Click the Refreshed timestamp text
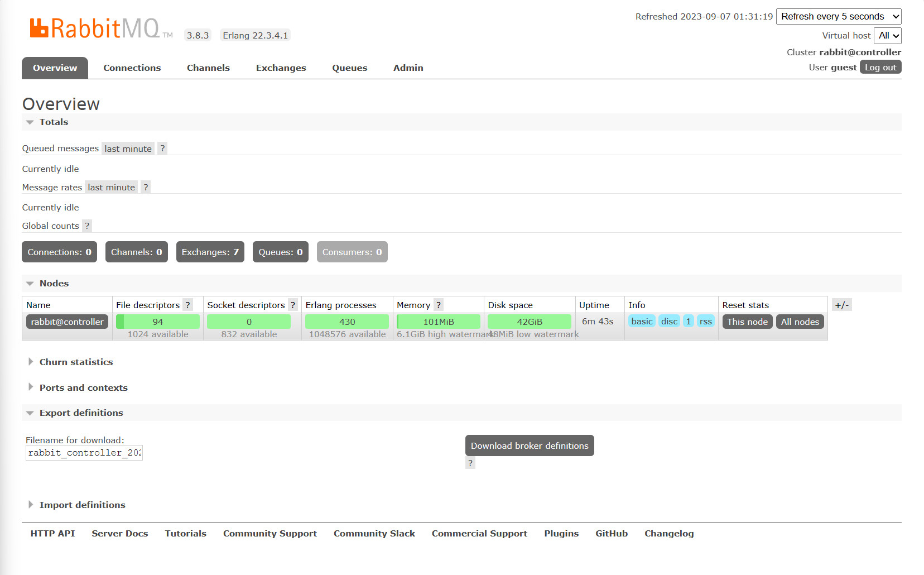The image size is (924, 575). pos(704,17)
